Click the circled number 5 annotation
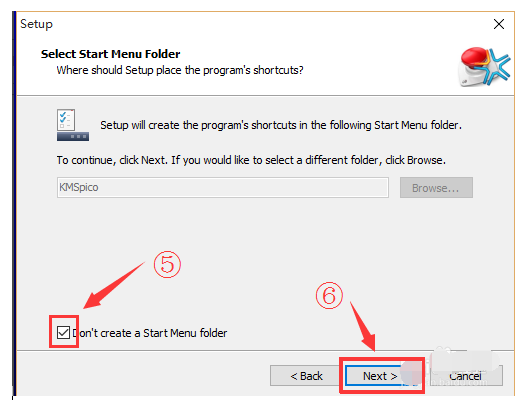The image size is (524, 408). coord(167,264)
